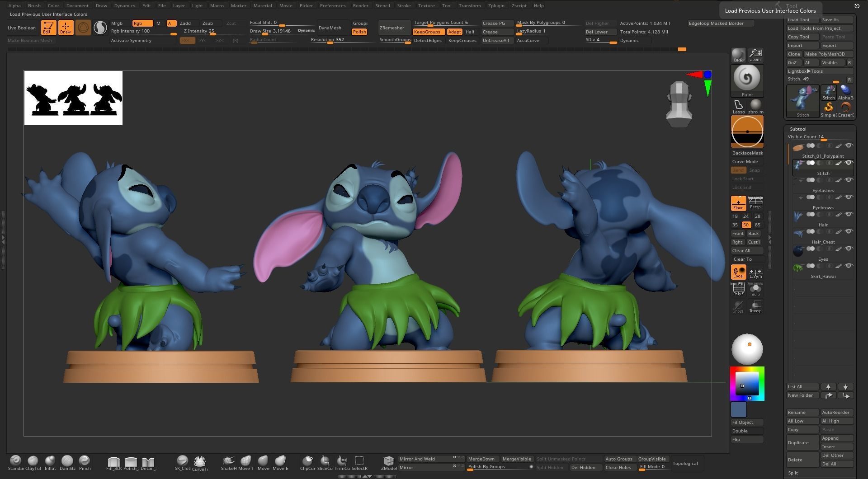Toggle KeepGroups option
Viewport: 868px width, 479px height.
tap(428, 32)
